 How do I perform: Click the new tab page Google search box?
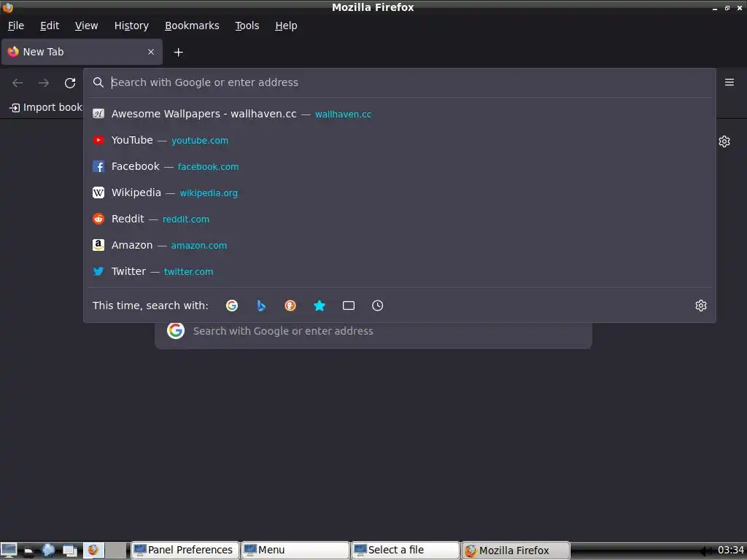click(x=373, y=335)
